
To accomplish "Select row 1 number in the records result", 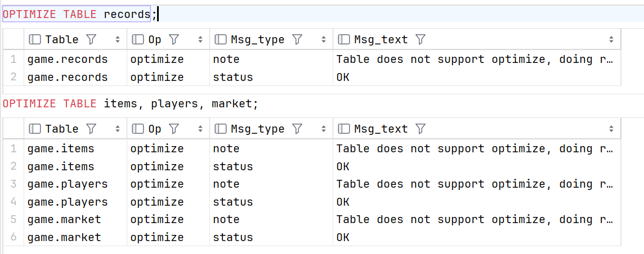I will (14, 60).
